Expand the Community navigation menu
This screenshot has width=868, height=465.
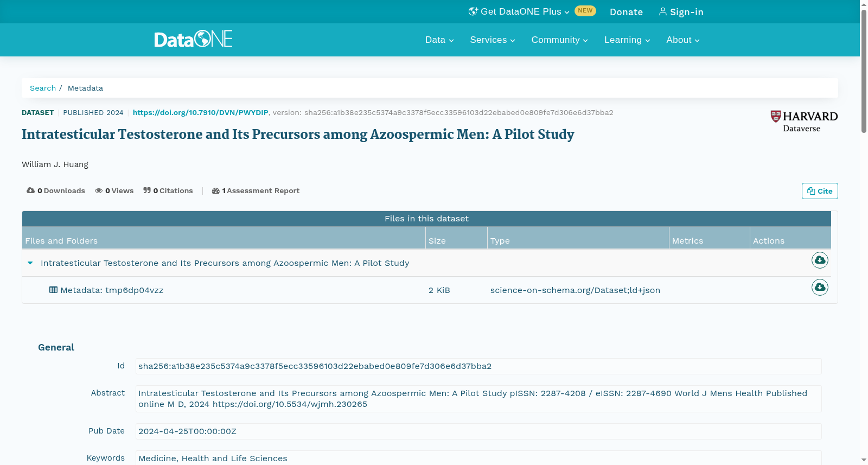[x=559, y=40]
